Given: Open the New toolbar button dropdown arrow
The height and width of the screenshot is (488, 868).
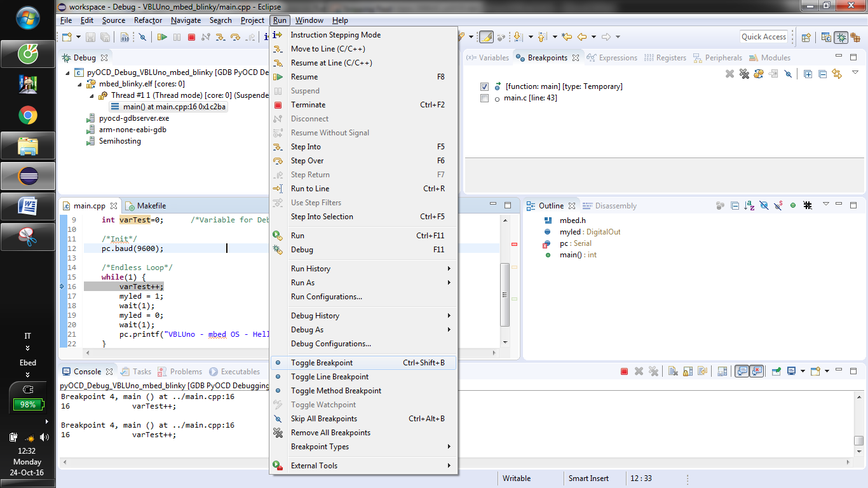Looking at the screenshot, I should click(78, 37).
